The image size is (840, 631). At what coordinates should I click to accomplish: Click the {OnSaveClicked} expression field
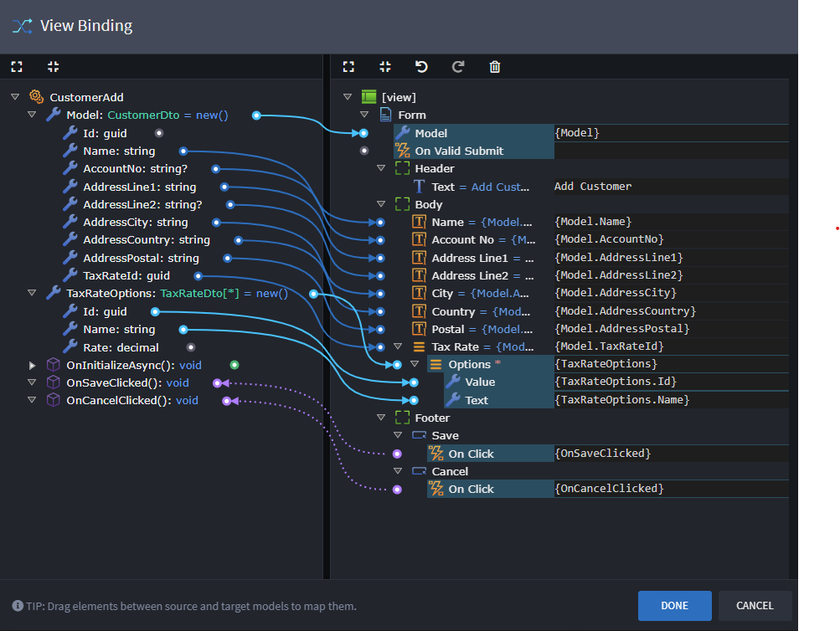click(672, 454)
